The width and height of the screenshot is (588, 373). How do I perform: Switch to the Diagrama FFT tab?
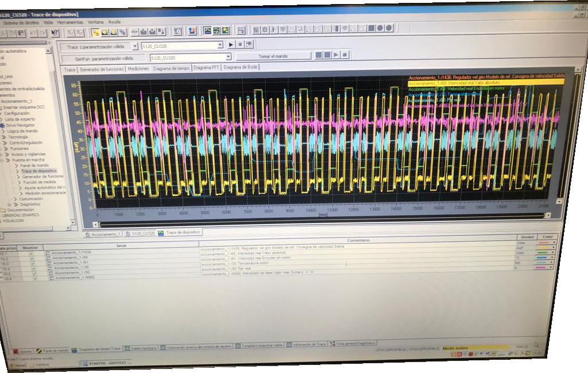coord(206,68)
